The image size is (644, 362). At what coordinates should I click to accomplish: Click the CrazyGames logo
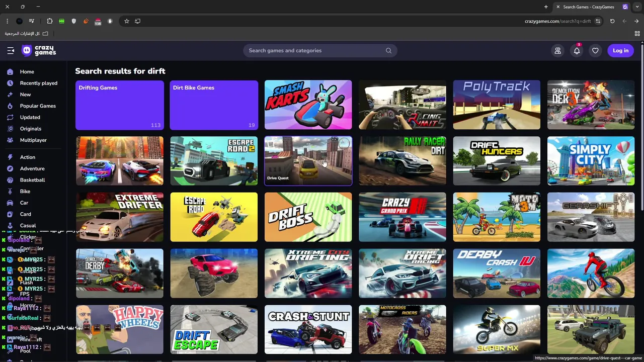click(x=39, y=50)
